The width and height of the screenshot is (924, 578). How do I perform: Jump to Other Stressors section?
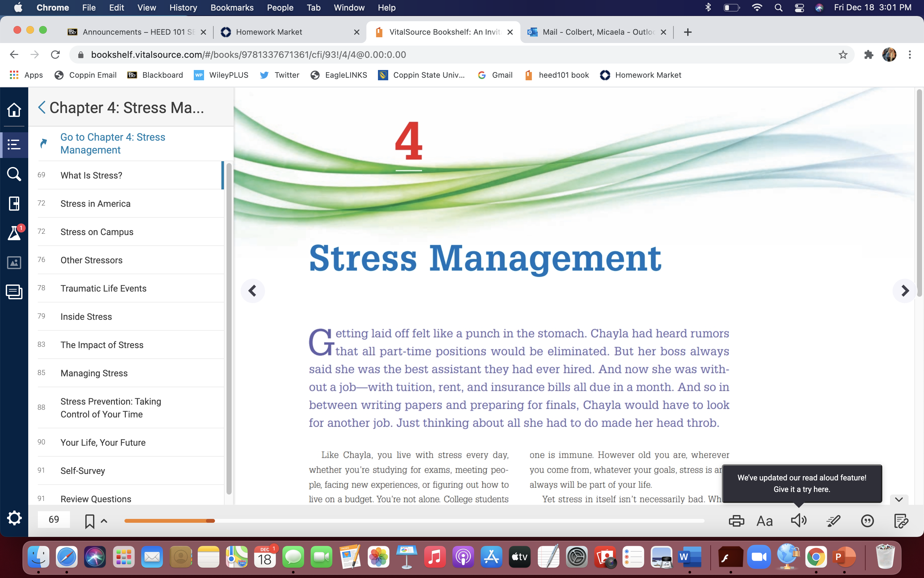pos(131,260)
